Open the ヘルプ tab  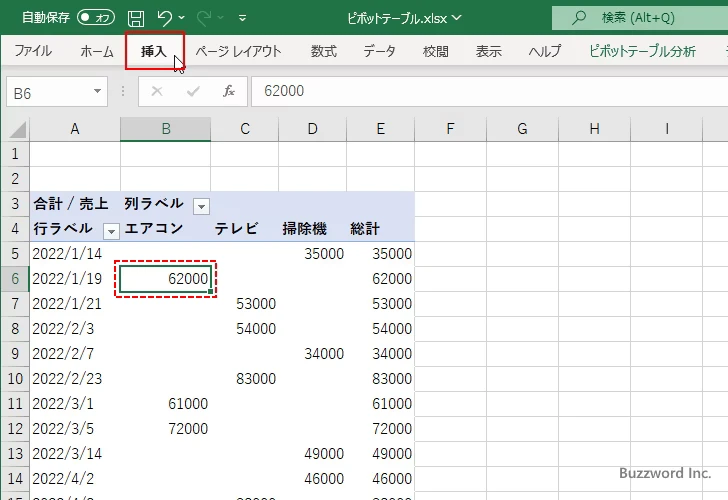[545, 51]
